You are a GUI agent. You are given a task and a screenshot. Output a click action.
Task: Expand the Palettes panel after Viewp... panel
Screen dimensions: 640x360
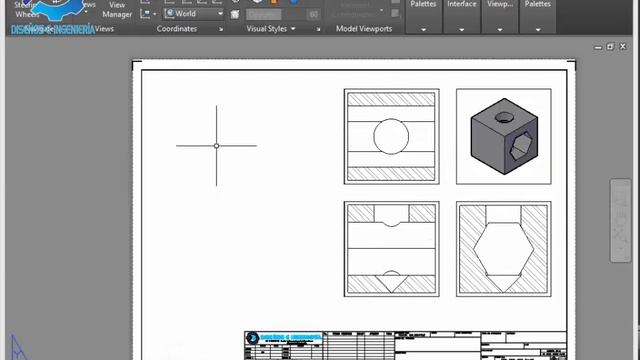coord(538,16)
